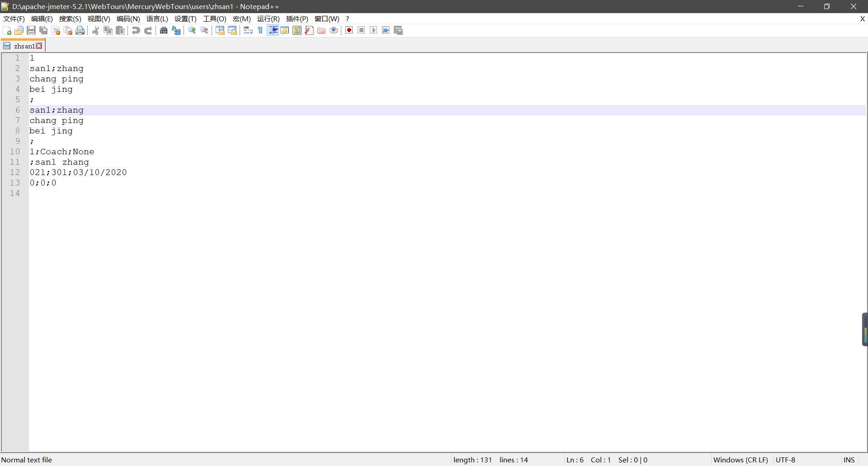Screen dimensions: 868x466
Task: Click the Paste icon
Action: click(x=120, y=30)
